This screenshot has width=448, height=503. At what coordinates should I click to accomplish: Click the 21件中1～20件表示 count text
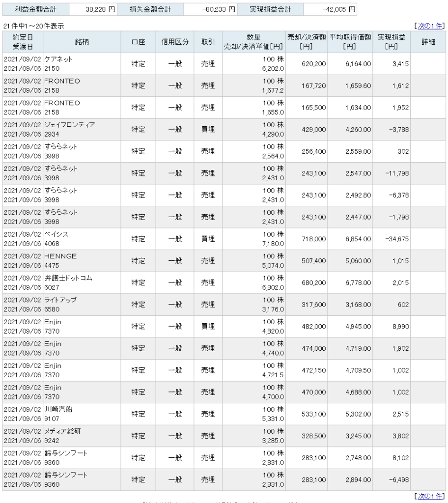coord(33,26)
